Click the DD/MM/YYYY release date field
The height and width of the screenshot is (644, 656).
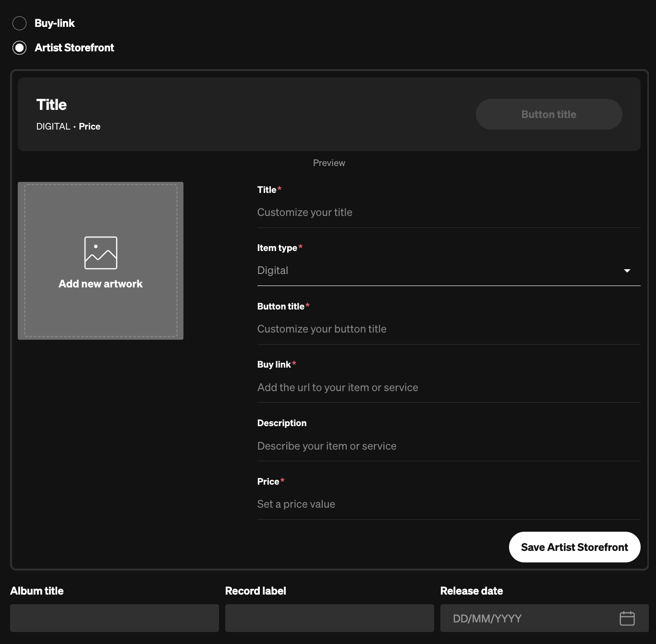click(528, 619)
